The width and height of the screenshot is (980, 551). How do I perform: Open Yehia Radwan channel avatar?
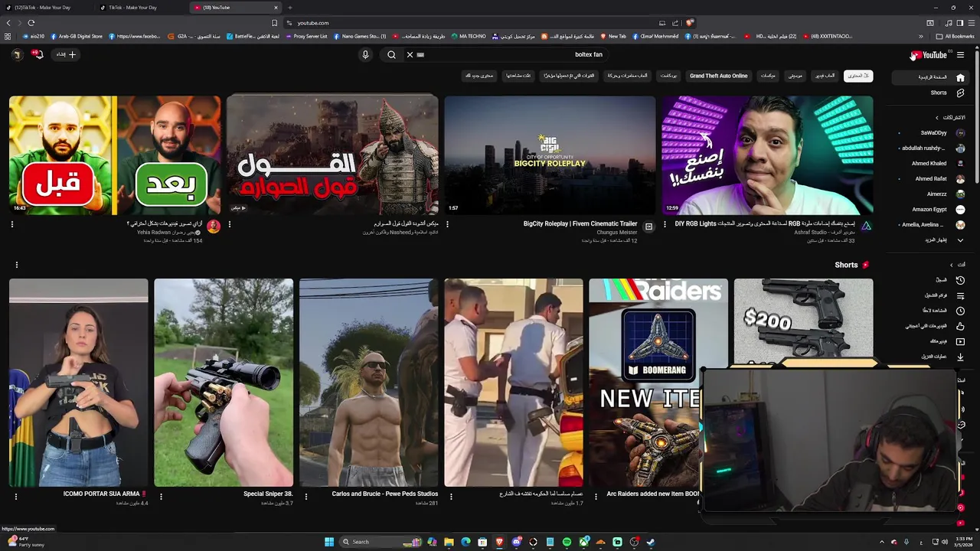pyautogui.click(x=214, y=227)
